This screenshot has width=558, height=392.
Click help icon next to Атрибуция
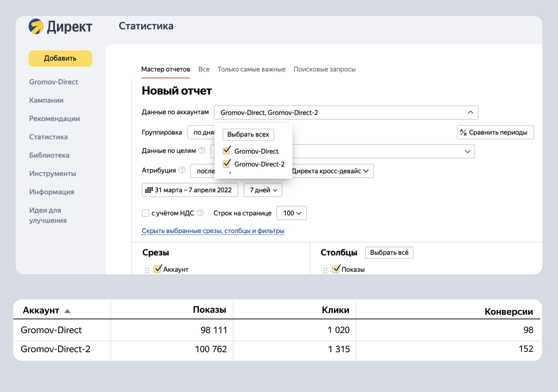click(x=182, y=170)
